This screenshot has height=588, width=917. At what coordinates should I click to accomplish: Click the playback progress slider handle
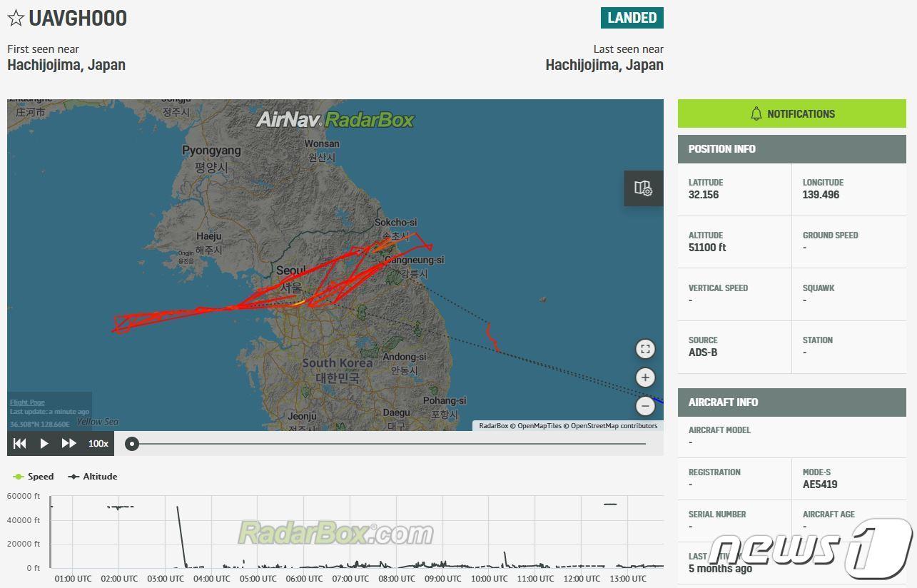[x=132, y=444]
